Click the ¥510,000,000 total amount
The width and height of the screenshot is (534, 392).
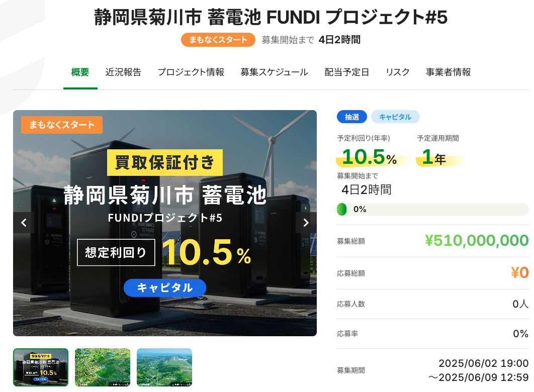pyautogui.click(x=477, y=241)
